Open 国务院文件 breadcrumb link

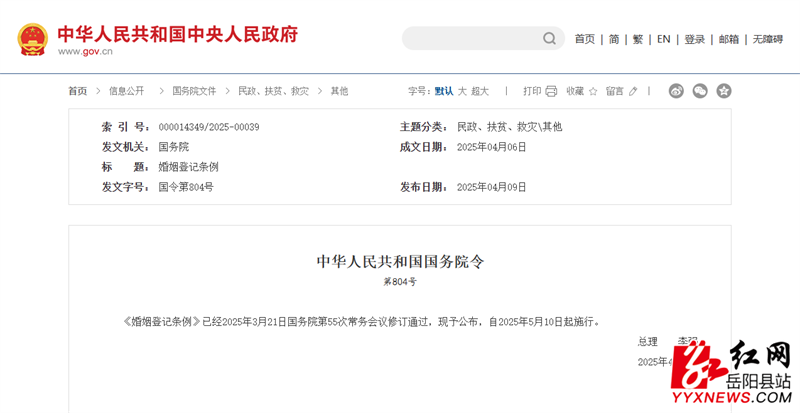(x=194, y=91)
